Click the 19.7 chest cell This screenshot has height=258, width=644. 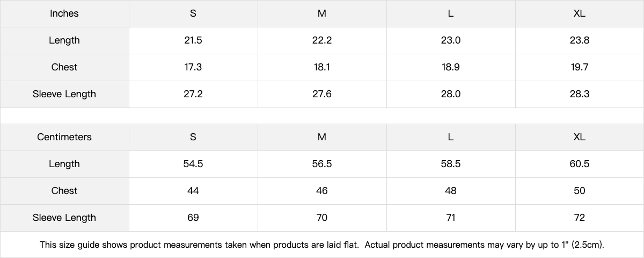coord(580,67)
